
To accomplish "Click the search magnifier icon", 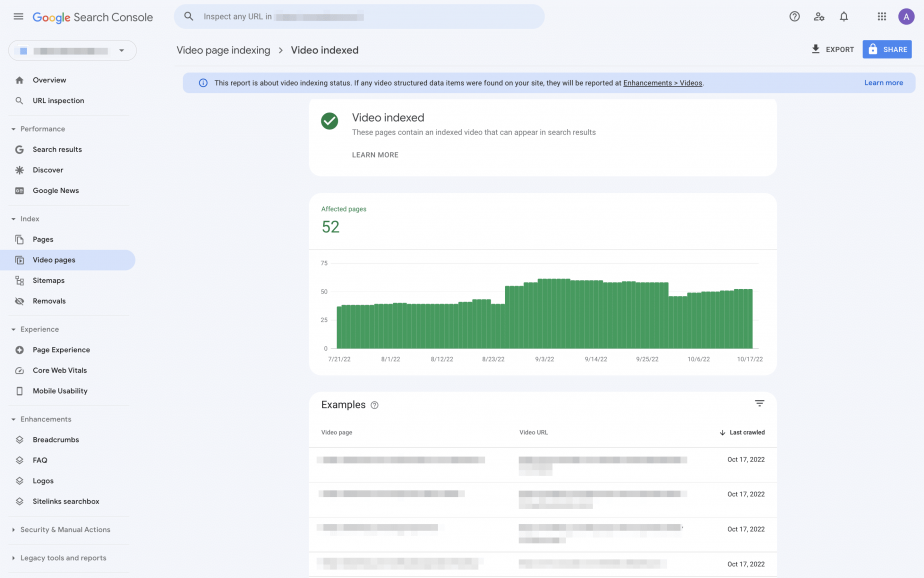I will [189, 16].
